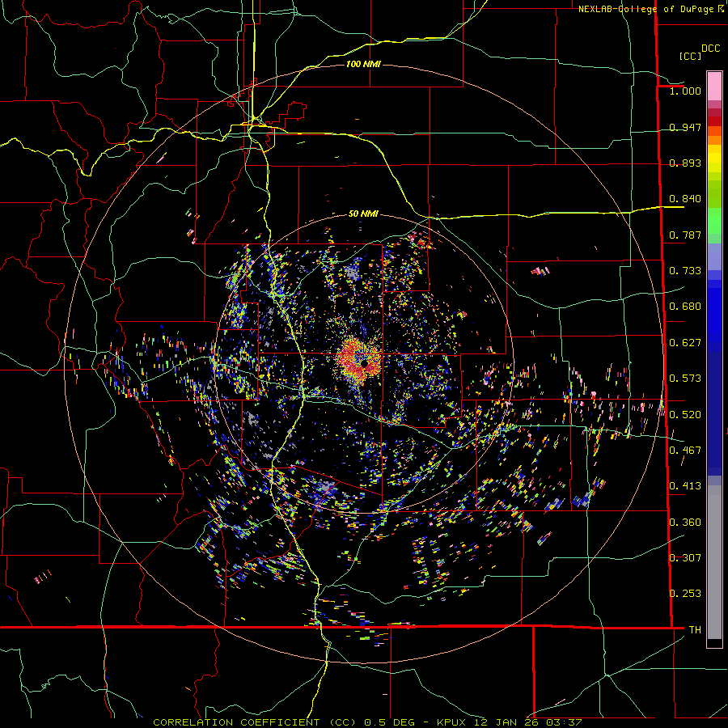The height and width of the screenshot is (728, 728).
Task: Click the red-orange radar site core echo
Action: (x=360, y=358)
